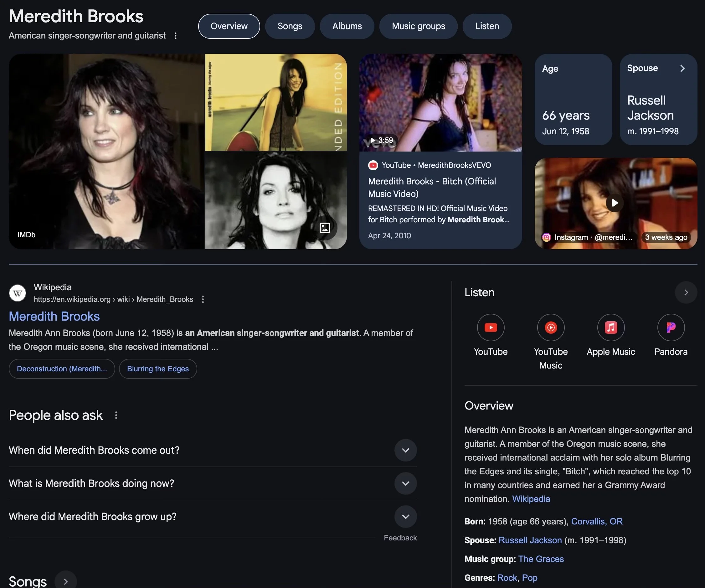Select the Music groups tab

click(x=418, y=26)
